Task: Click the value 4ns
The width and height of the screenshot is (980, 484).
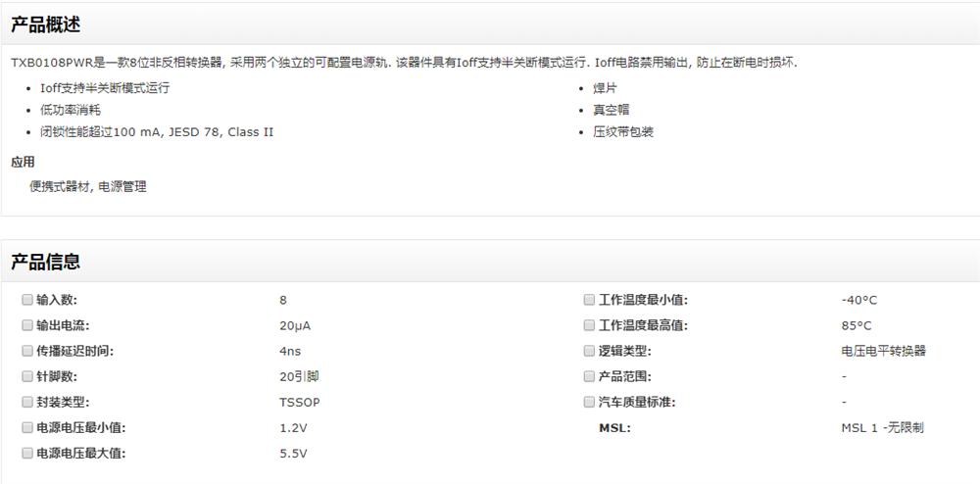Action: pos(290,352)
